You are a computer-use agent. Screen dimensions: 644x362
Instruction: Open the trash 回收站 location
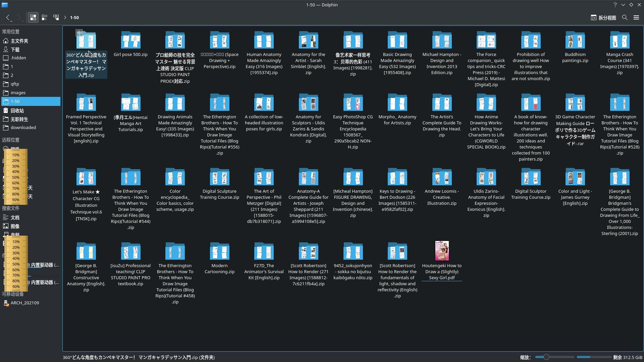[17, 111]
